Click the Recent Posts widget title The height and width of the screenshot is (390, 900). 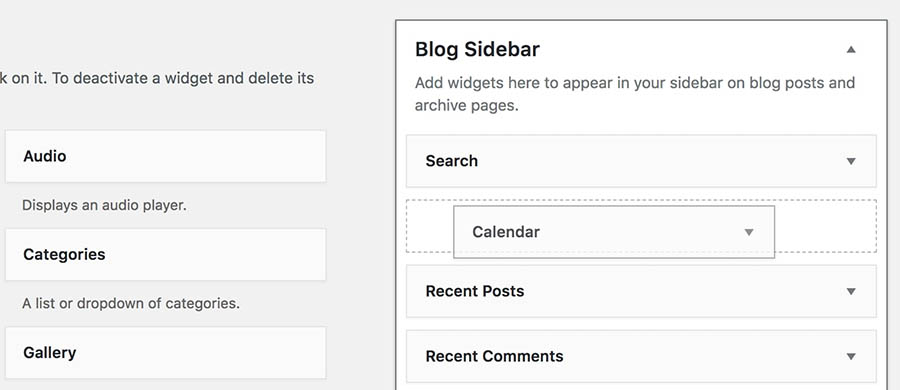tap(475, 291)
